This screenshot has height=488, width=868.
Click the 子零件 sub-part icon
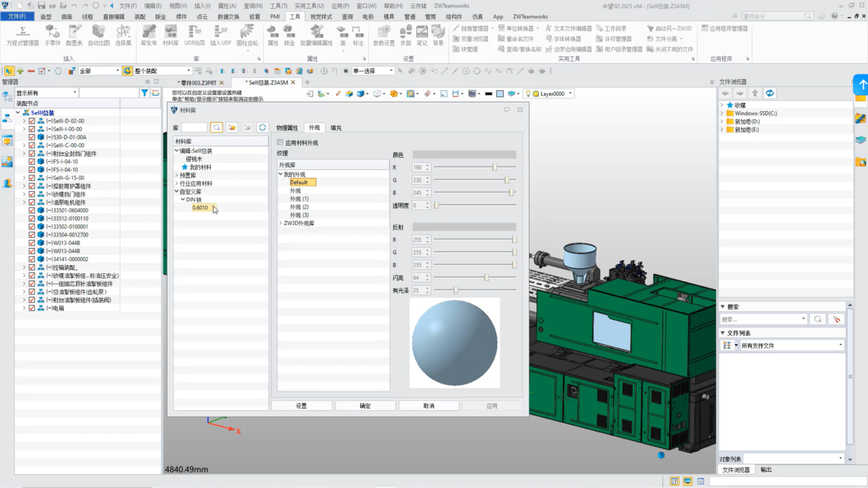tap(52, 35)
